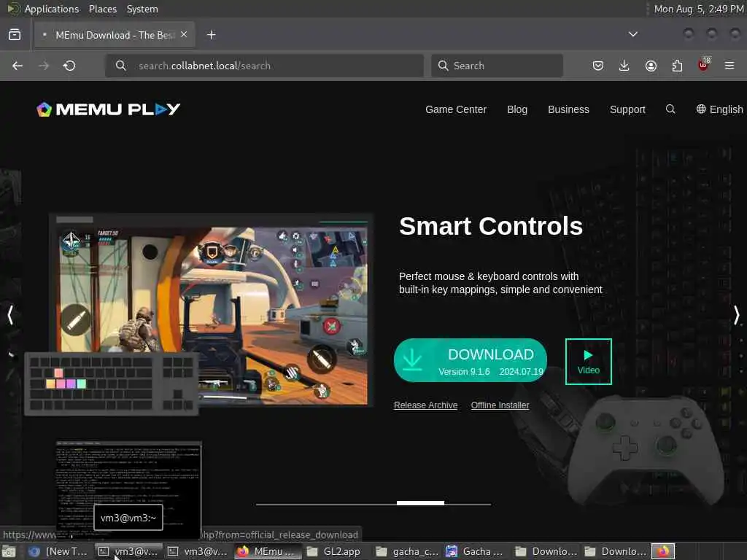Close the MEmu Download tab

[184, 35]
